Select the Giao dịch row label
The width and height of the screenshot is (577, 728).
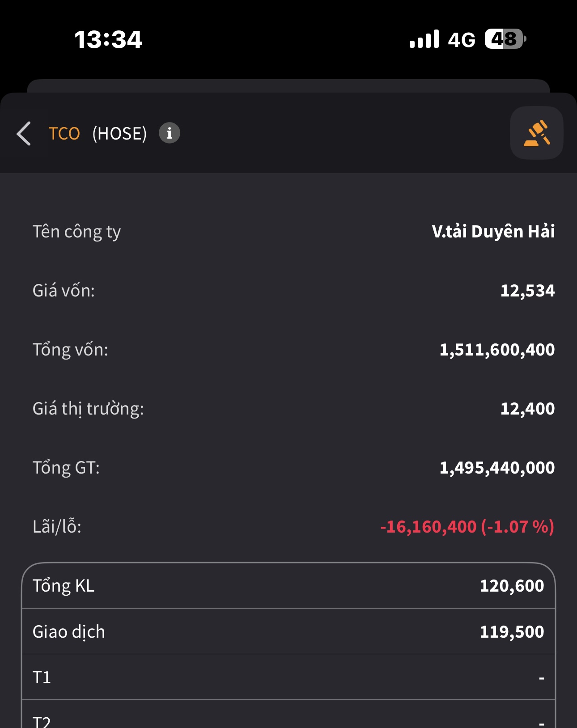pyautogui.click(x=69, y=632)
